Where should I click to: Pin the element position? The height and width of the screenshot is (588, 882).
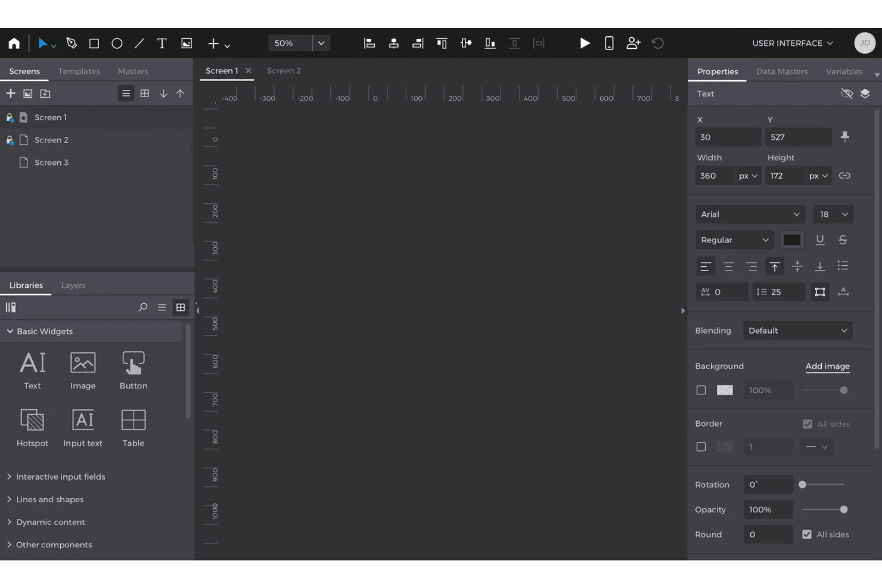tap(845, 136)
